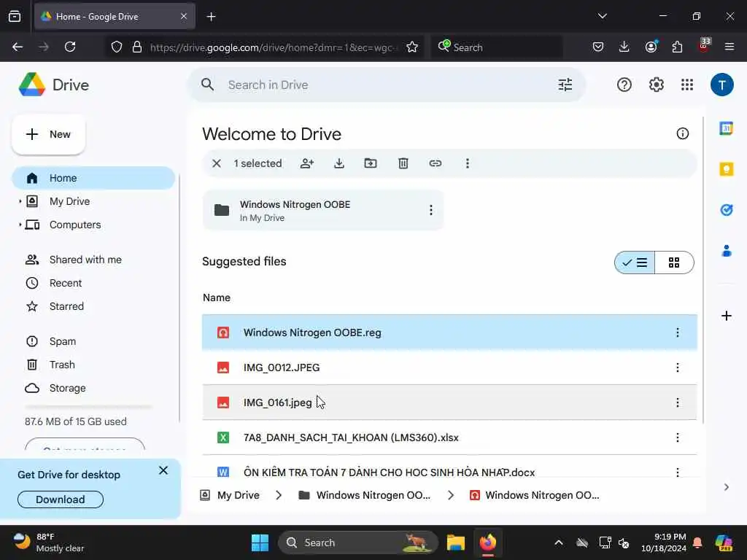Open the Google apps grid
This screenshot has width=747, height=560.
(687, 85)
